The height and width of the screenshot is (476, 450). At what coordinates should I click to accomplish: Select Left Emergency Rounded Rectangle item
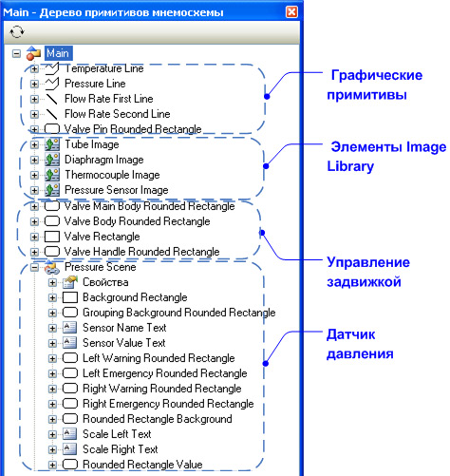click(x=164, y=373)
